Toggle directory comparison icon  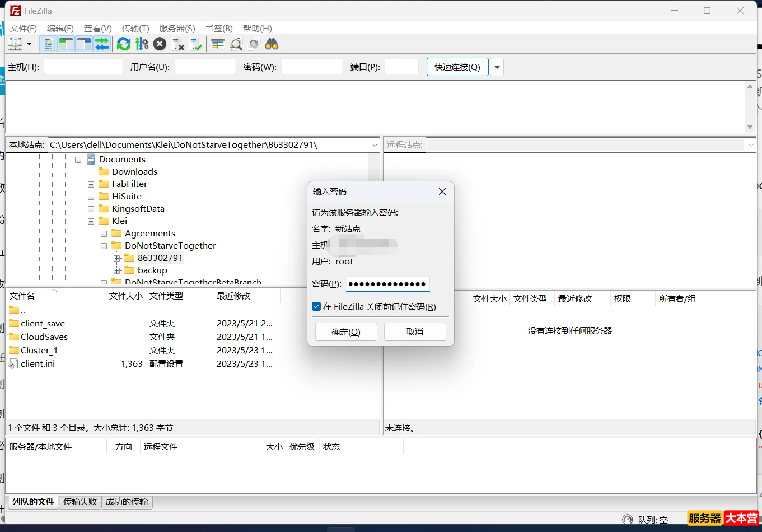click(236, 44)
